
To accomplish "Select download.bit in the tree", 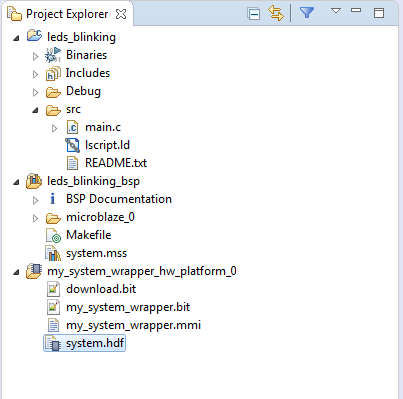I will click(101, 289).
